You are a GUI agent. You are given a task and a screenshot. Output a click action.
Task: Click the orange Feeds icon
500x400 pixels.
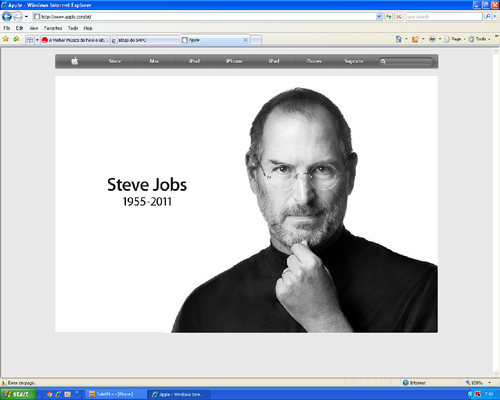tap(415, 39)
